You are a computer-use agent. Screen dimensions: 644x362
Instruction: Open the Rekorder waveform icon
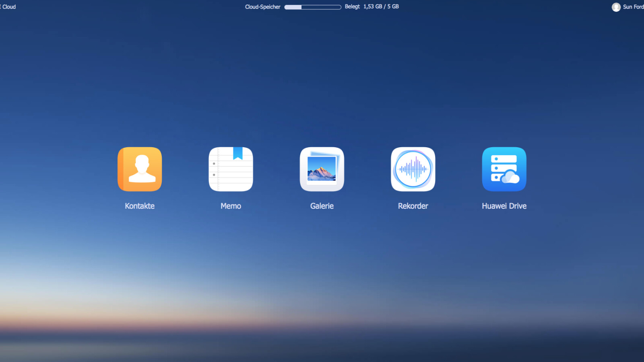[x=413, y=169]
